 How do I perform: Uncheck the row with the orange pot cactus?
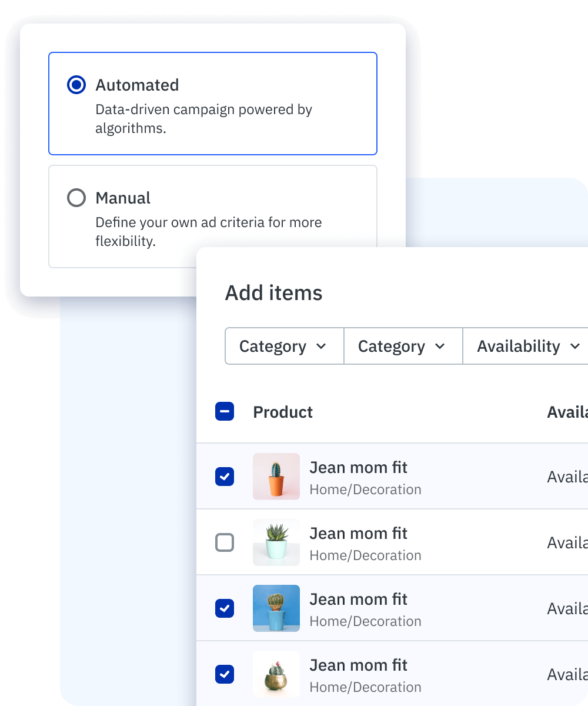click(x=225, y=477)
